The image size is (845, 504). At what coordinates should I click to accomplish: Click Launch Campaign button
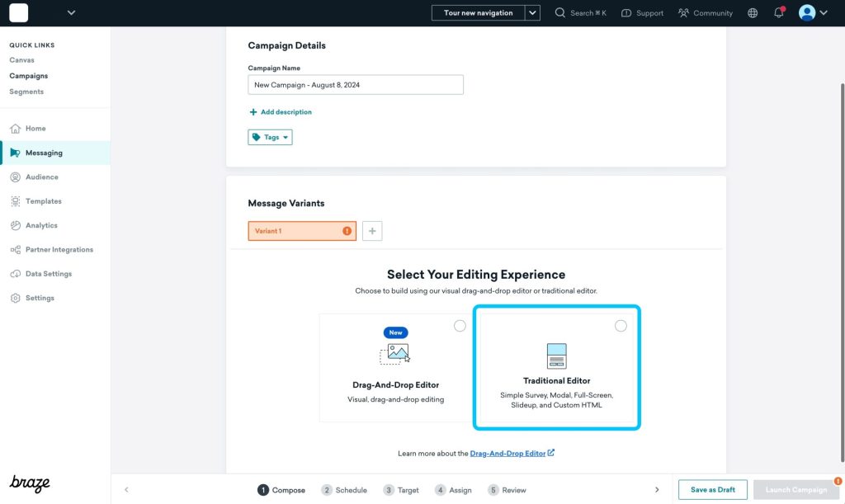tap(796, 489)
